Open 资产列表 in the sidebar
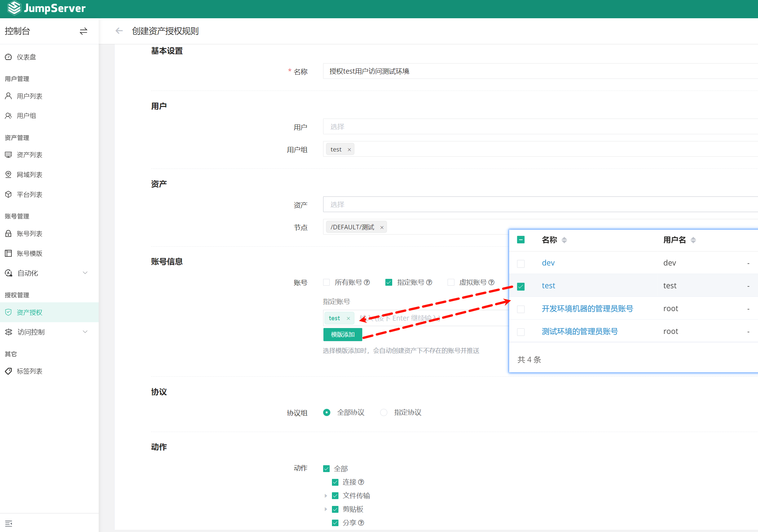 [x=29, y=155]
